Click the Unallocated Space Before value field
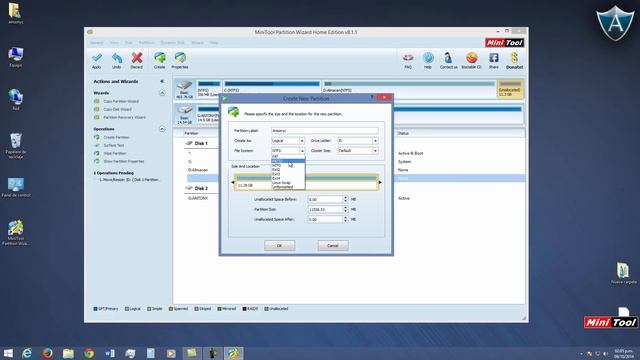The image size is (640, 360). click(x=325, y=200)
